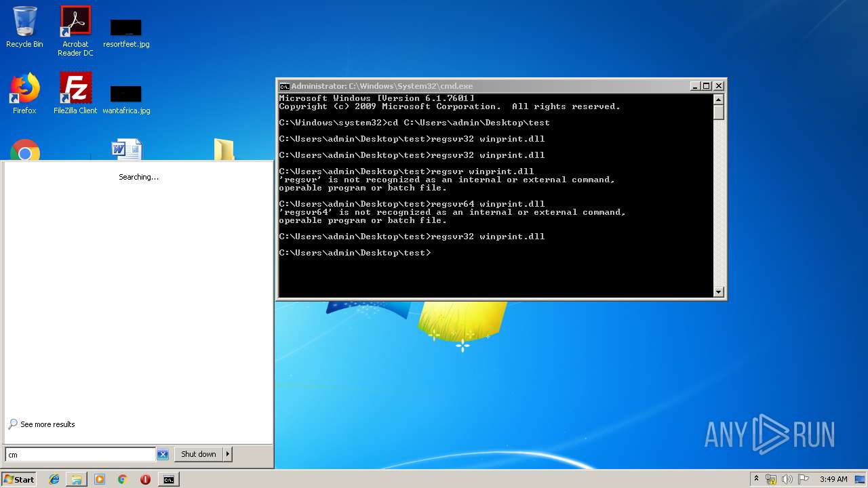Open Windows Media Player from taskbar
This screenshot has width=868, height=488.
click(100, 479)
